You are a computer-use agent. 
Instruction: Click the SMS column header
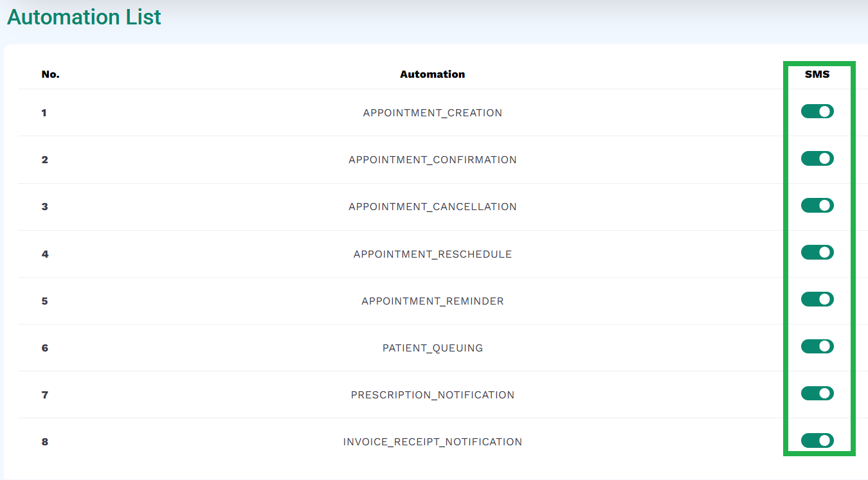(x=817, y=75)
